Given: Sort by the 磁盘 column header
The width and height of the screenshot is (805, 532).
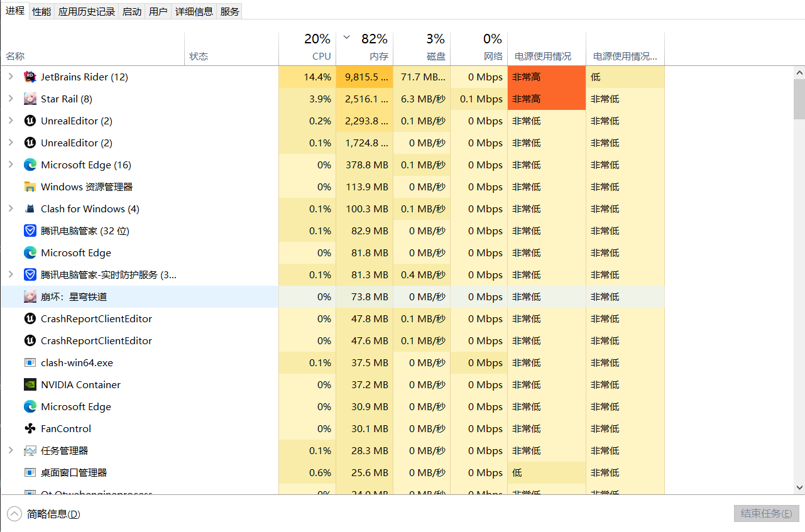Looking at the screenshot, I should click(422, 48).
